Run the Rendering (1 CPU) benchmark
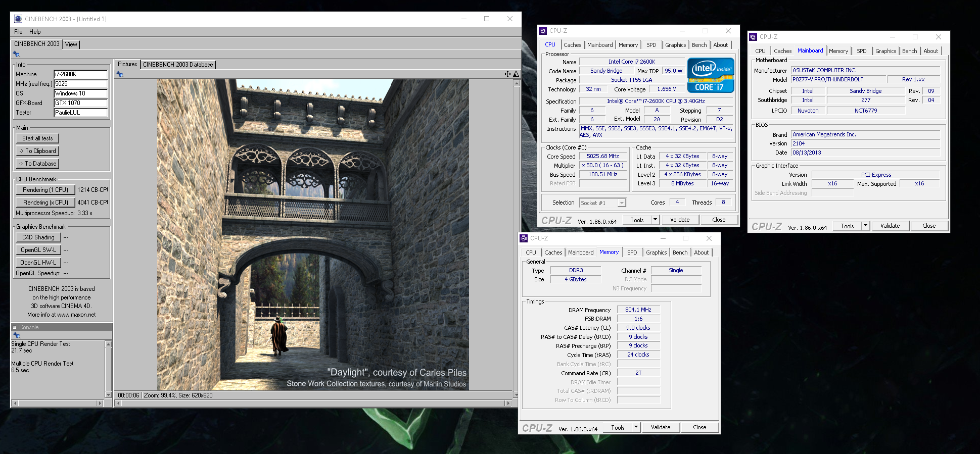Screen dimensions: 980x454 pyautogui.click(x=45, y=190)
